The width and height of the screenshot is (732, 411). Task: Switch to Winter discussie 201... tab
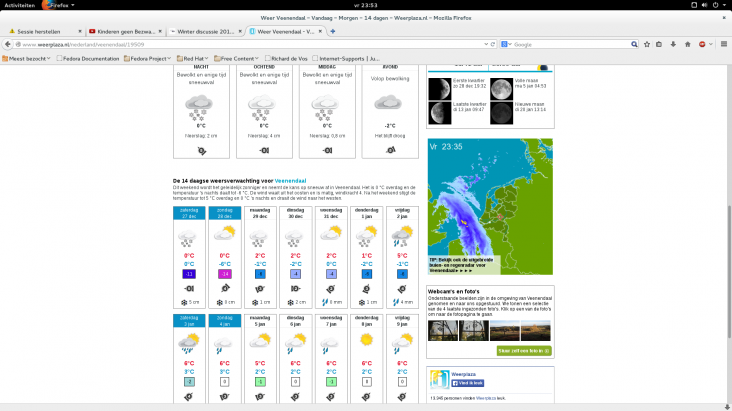(205, 31)
